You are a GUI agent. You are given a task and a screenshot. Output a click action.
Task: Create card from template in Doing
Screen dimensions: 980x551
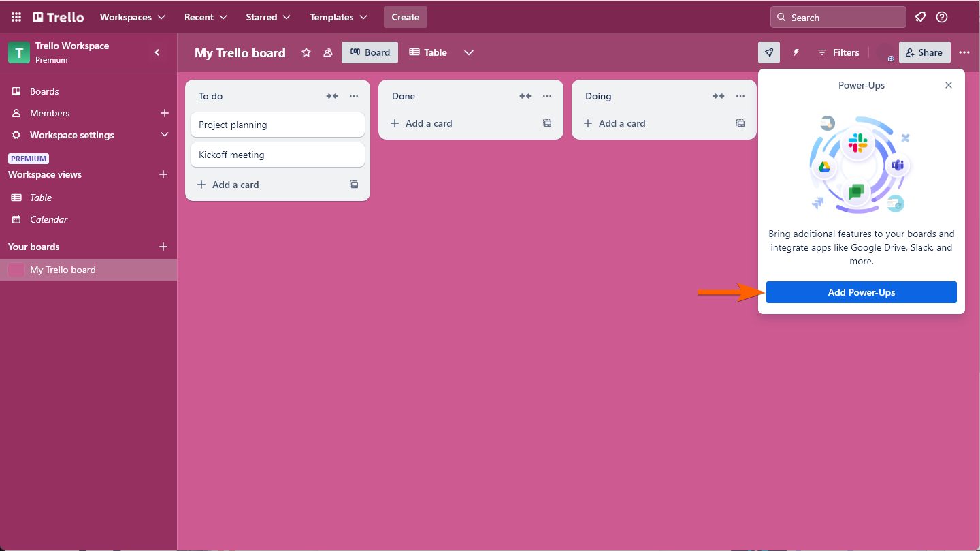point(740,123)
